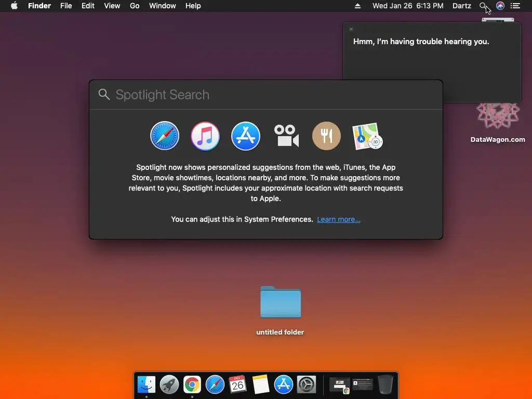The height and width of the screenshot is (399, 532).
Task: Open App Store from the Dock
Action: point(283,384)
